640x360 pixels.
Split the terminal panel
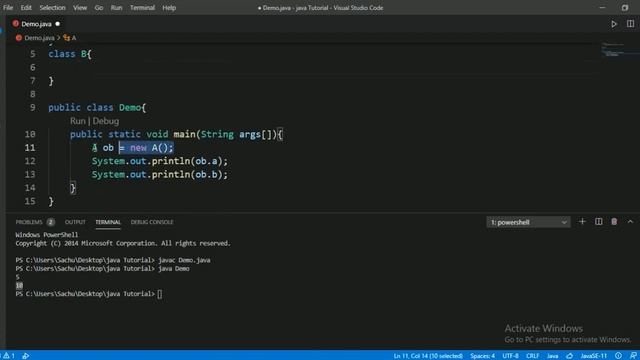click(598, 222)
